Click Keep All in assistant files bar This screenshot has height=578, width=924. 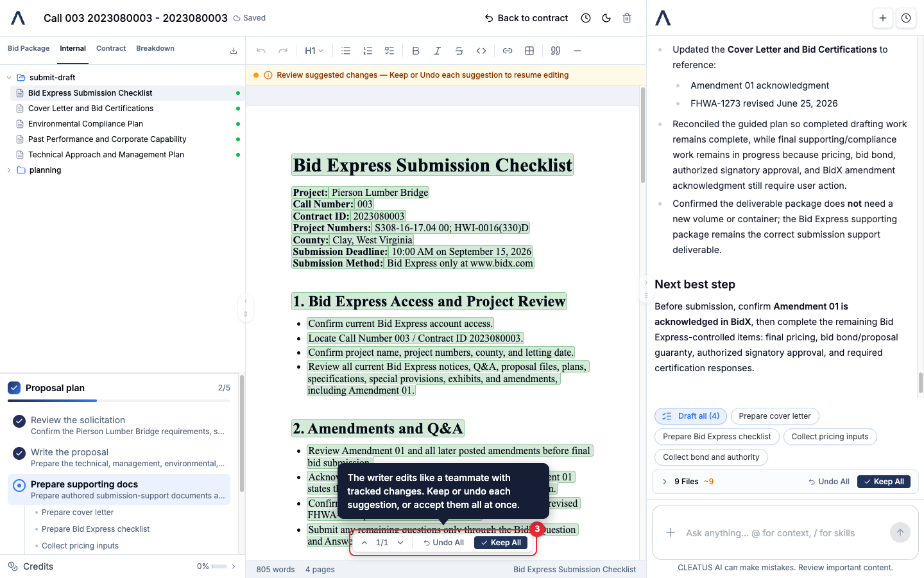click(884, 482)
